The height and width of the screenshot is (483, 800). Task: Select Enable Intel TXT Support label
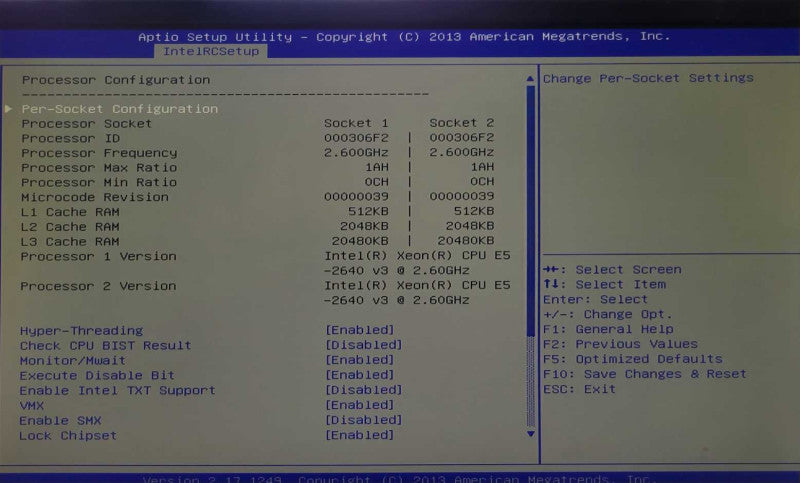point(117,391)
